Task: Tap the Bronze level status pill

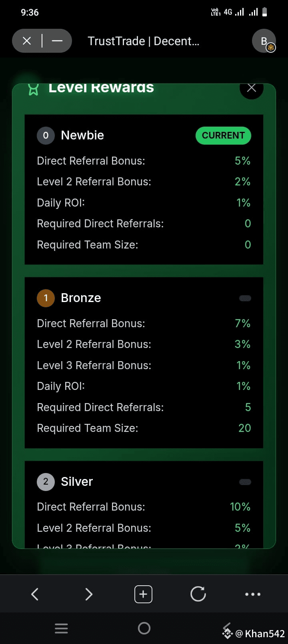Action: click(x=245, y=298)
